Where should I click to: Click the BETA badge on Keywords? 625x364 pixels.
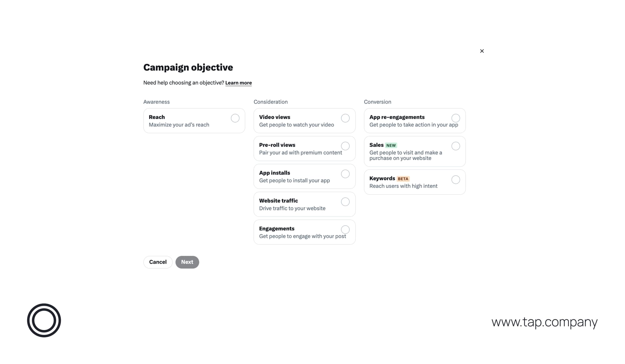click(x=403, y=179)
